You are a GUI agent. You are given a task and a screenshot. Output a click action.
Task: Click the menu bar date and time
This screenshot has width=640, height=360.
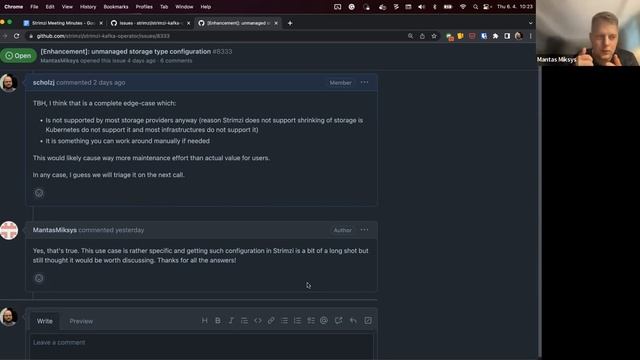click(x=515, y=7)
